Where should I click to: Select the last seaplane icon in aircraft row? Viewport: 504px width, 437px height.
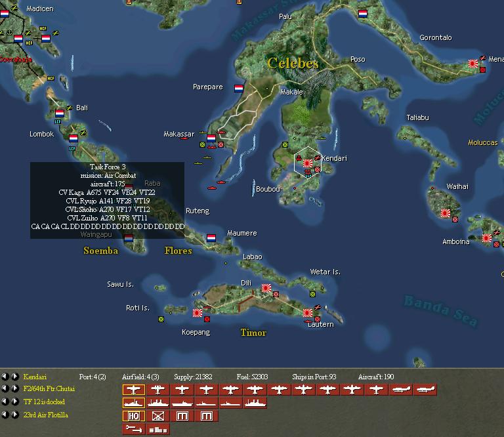pyautogui.click(x=425, y=390)
